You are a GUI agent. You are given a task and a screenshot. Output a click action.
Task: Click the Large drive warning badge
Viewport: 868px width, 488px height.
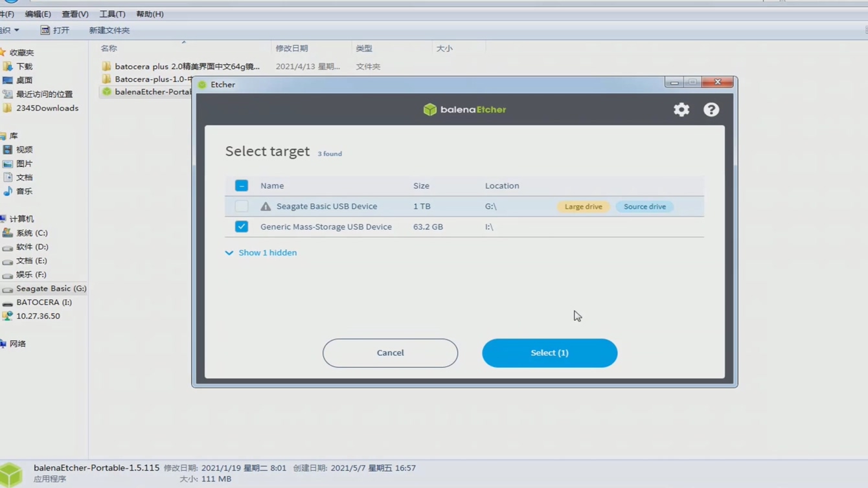(x=583, y=206)
